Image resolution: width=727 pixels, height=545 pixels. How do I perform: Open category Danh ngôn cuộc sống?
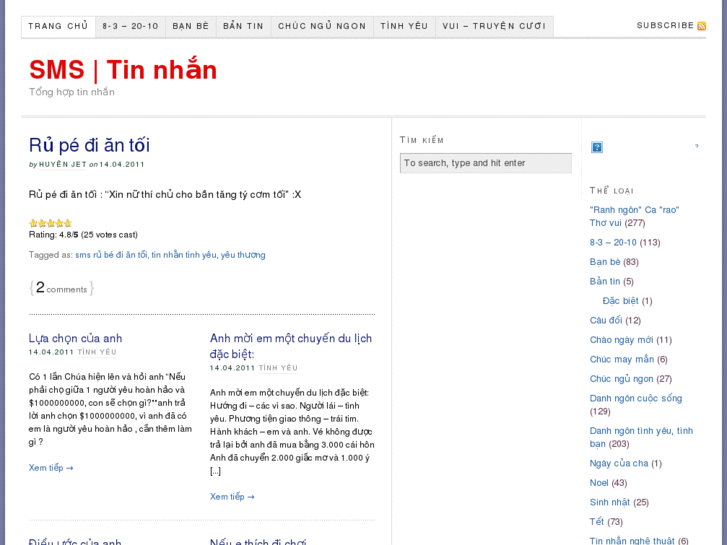[636, 398]
